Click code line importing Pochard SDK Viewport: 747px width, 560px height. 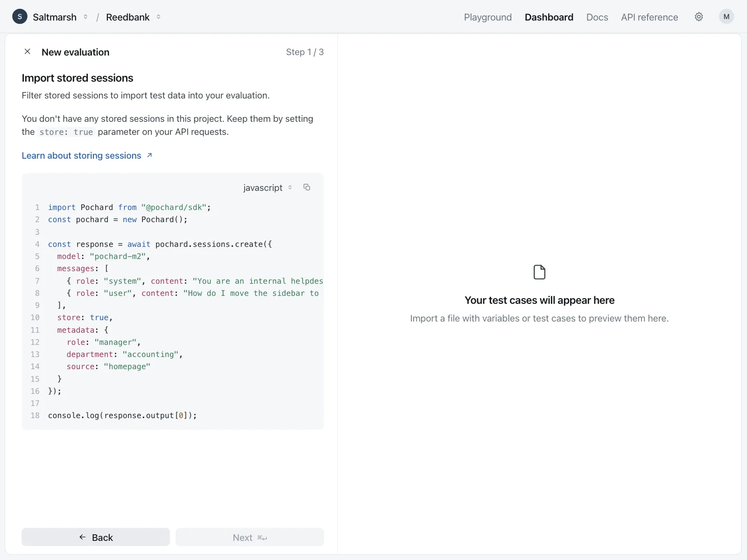click(129, 207)
